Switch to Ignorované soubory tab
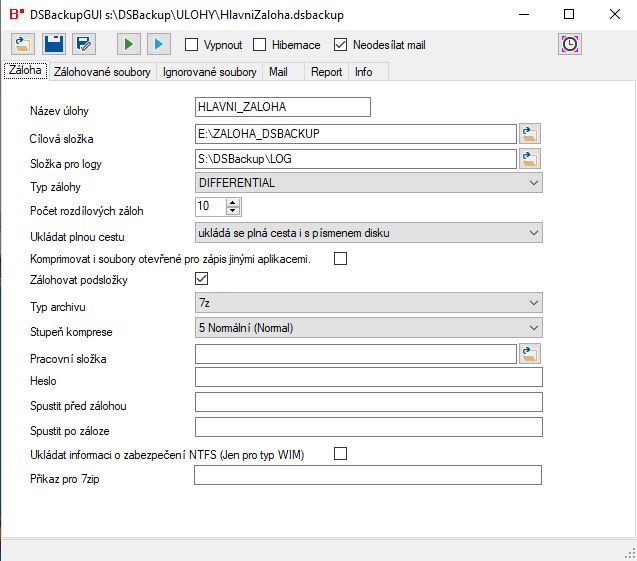637x561 pixels. (210, 72)
